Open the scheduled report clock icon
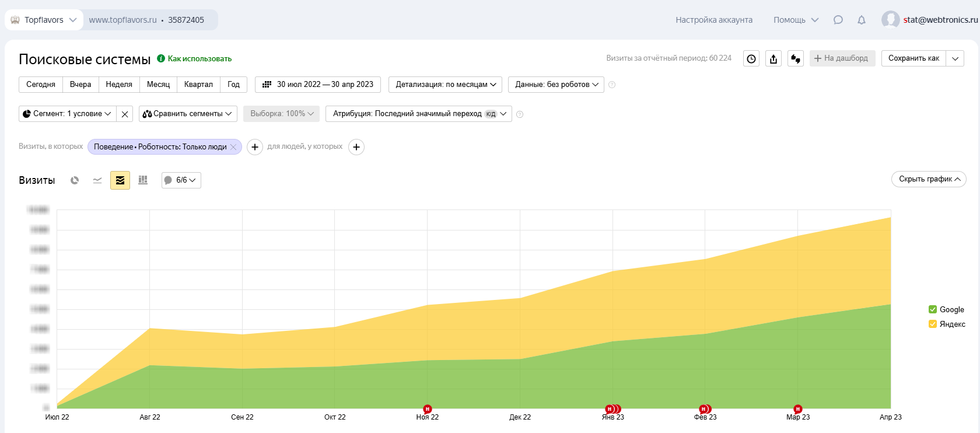The height and width of the screenshot is (433, 980). tap(751, 58)
